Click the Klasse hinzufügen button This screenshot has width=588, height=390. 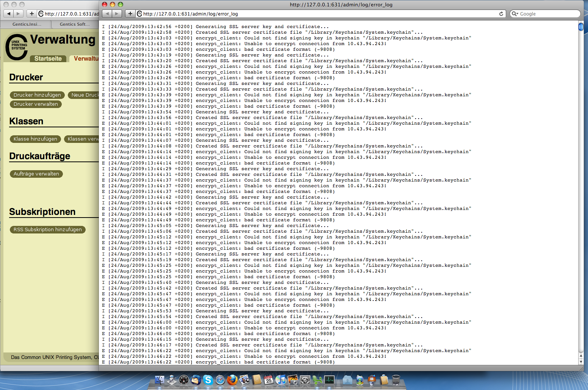click(x=35, y=139)
